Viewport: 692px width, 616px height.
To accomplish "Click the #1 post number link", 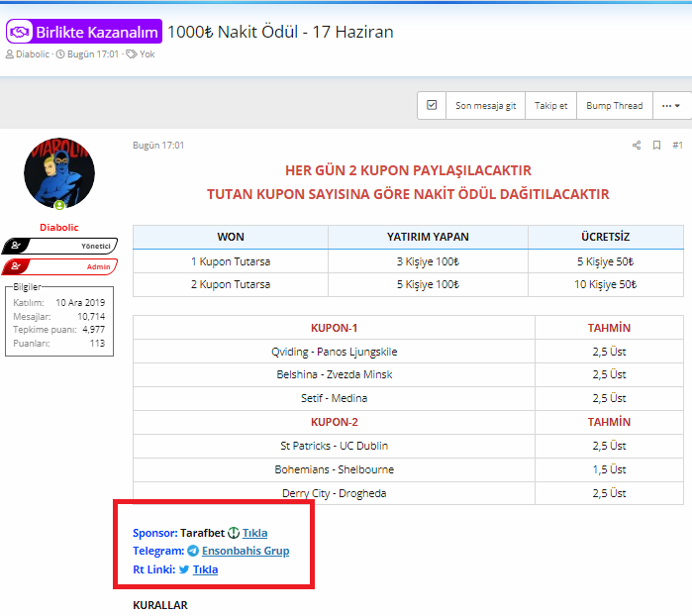I will 677,146.
